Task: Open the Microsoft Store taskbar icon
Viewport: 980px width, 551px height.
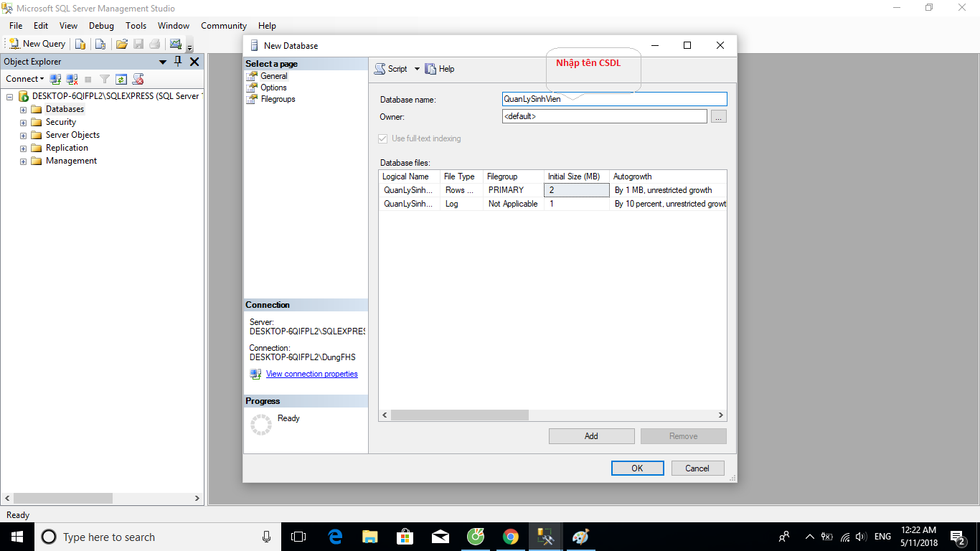Action: pos(405,537)
